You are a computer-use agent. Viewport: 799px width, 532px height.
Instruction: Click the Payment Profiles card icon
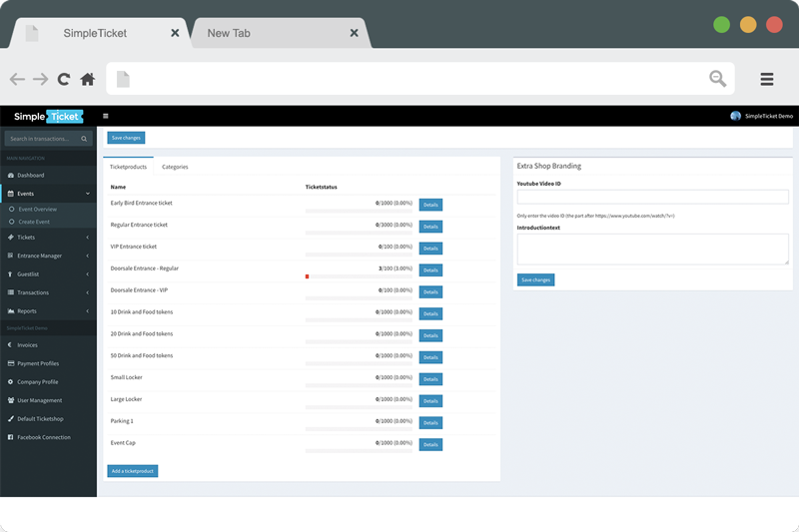11,363
